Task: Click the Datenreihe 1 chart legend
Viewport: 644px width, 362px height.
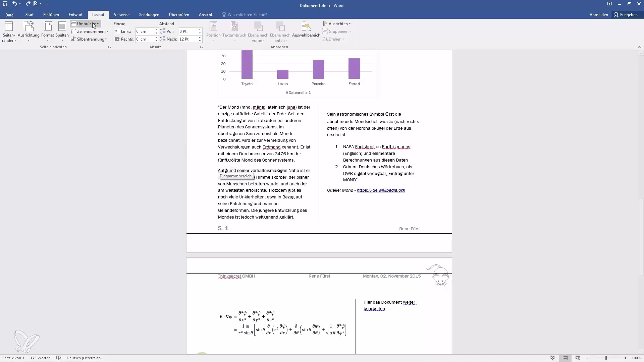Action: point(298,93)
